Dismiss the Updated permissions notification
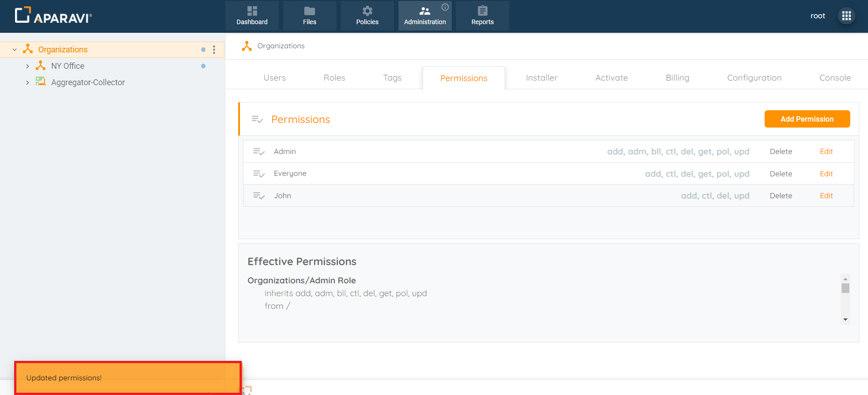The image size is (868, 395). (x=128, y=378)
